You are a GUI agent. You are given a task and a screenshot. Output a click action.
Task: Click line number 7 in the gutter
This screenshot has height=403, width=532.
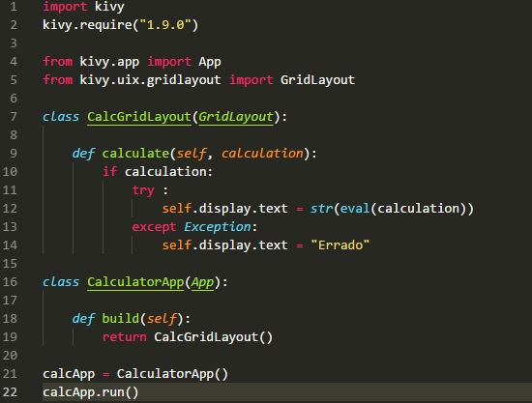click(14, 116)
